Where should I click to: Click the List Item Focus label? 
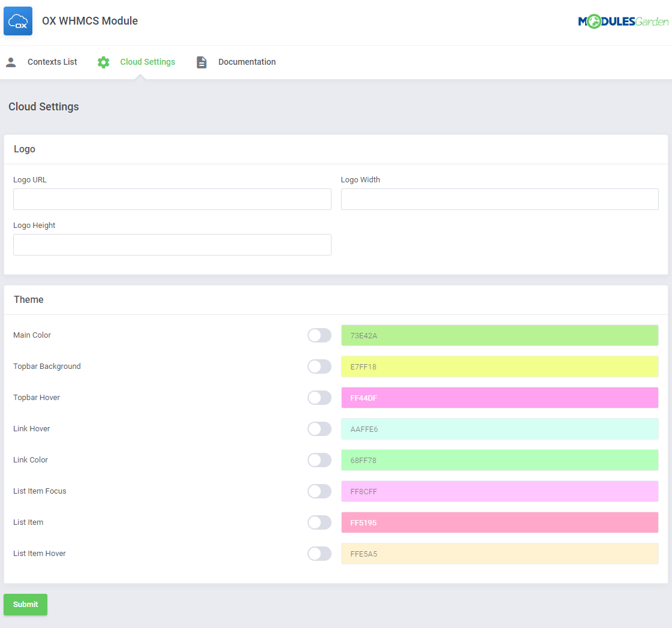click(x=40, y=492)
